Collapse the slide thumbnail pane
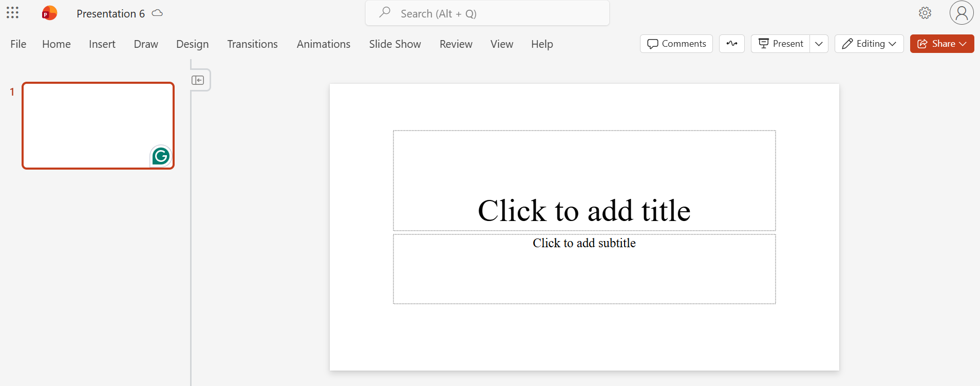This screenshot has width=980, height=386. click(x=198, y=80)
